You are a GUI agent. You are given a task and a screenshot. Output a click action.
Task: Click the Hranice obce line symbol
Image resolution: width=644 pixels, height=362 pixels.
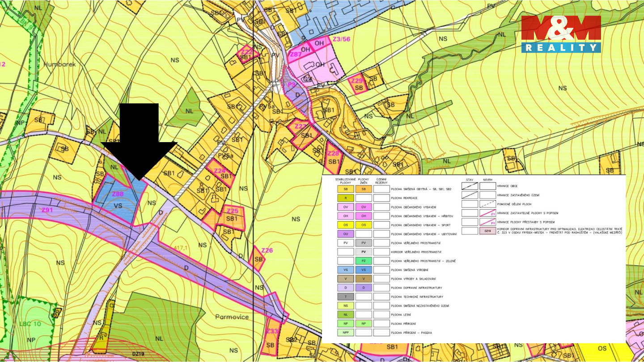pos(470,185)
